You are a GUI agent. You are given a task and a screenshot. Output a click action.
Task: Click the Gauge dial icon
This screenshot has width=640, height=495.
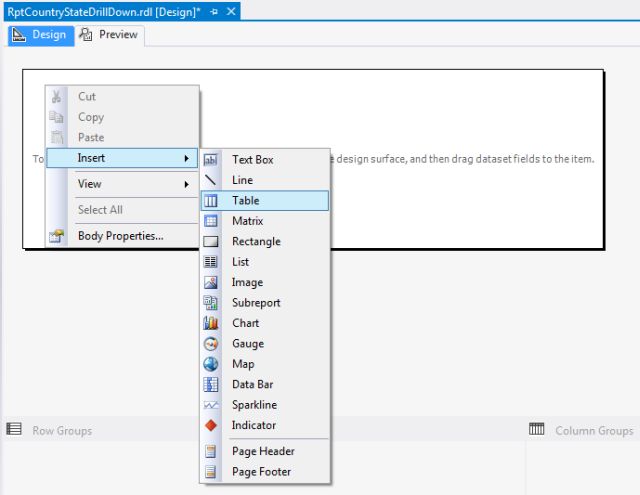pyautogui.click(x=211, y=344)
